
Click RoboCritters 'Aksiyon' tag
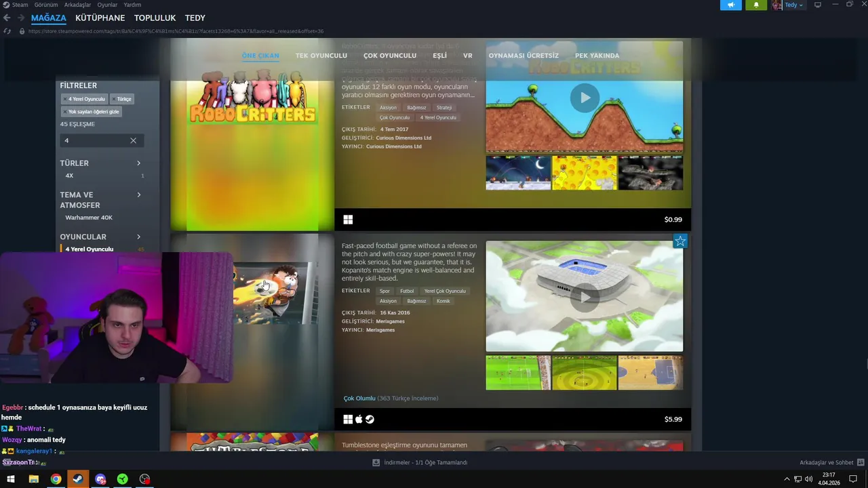[388, 108]
